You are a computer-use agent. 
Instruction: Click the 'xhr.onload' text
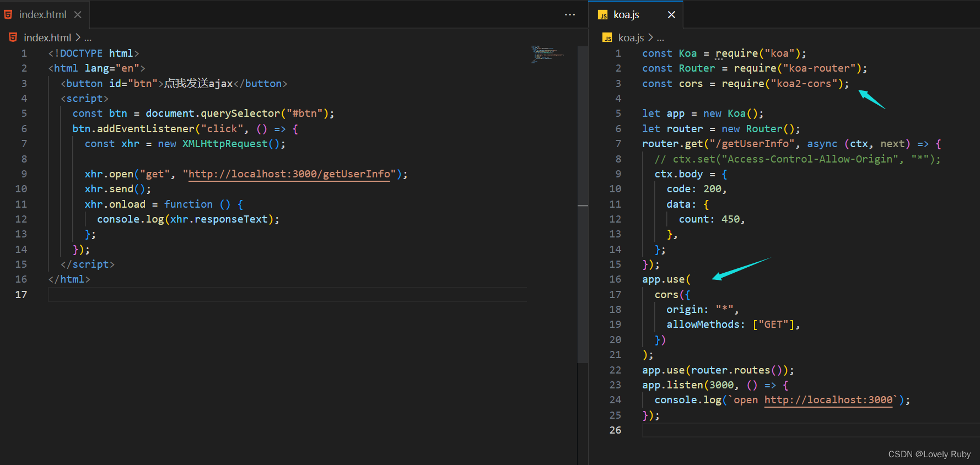click(x=115, y=204)
